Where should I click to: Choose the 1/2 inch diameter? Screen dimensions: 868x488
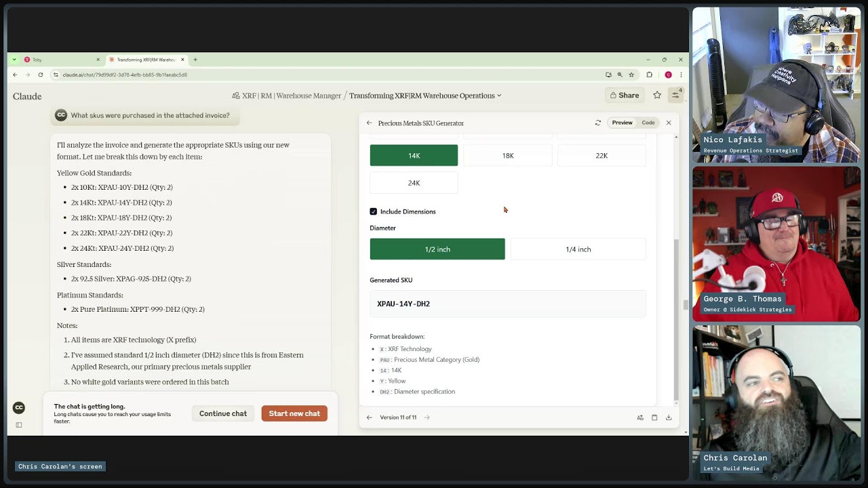[437, 249]
